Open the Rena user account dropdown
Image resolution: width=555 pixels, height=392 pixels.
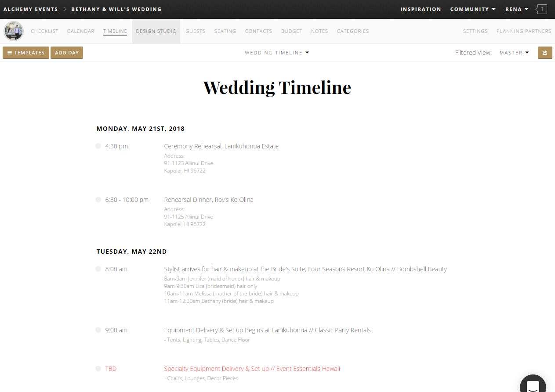point(517,9)
